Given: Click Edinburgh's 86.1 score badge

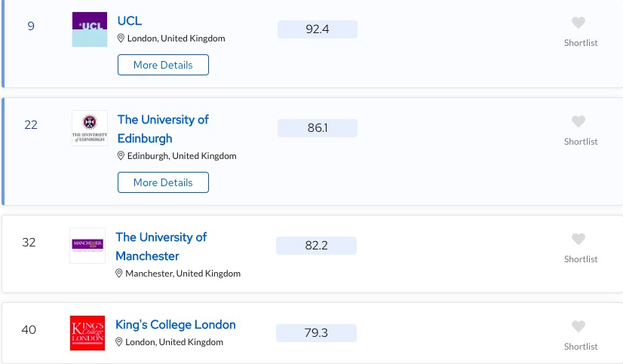Looking at the screenshot, I should (x=318, y=128).
